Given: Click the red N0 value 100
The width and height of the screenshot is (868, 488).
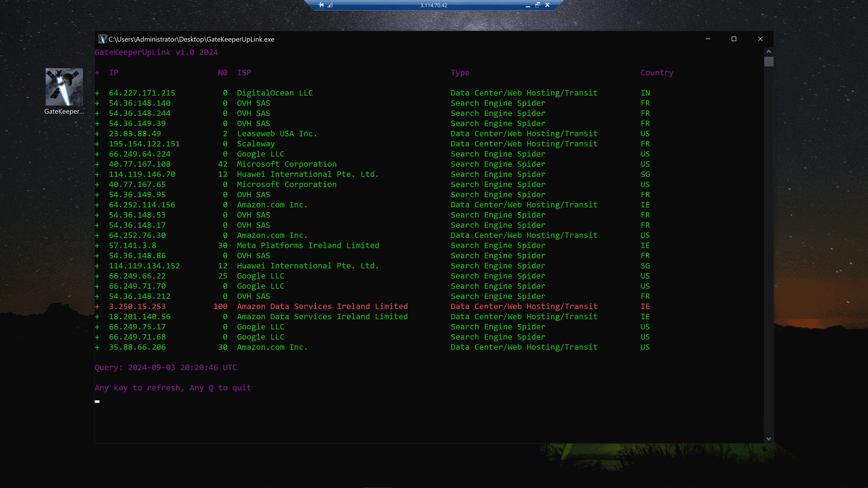Looking at the screenshot, I should tap(220, 307).
